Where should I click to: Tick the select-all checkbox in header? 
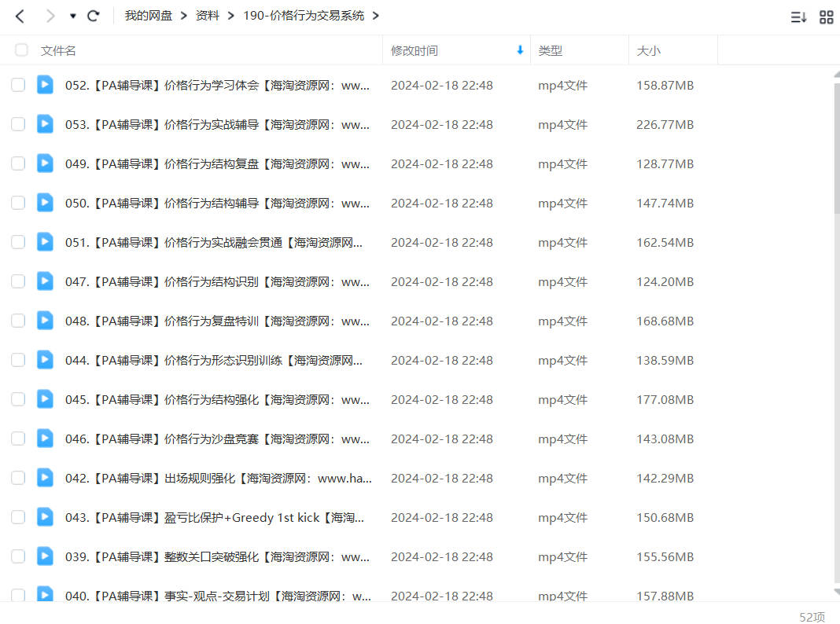pyautogui.click(x=21, y=50)
